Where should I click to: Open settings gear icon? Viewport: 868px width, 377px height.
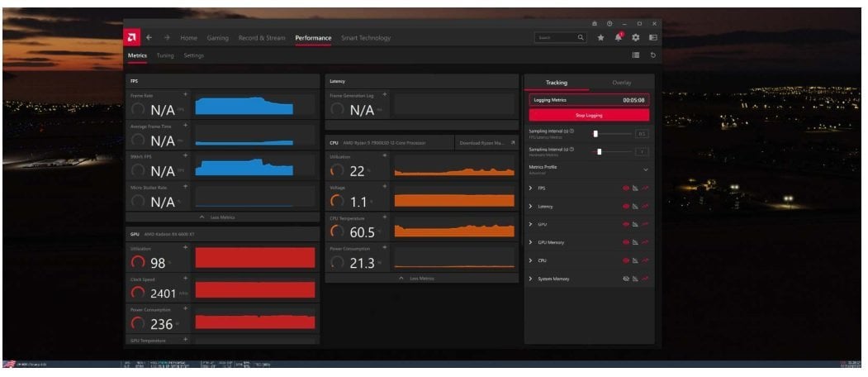pos(635,38)
